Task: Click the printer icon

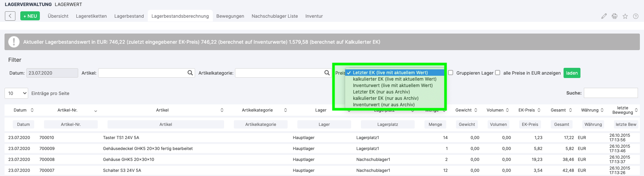Action: pyautogui.click(x=614, y=16)
